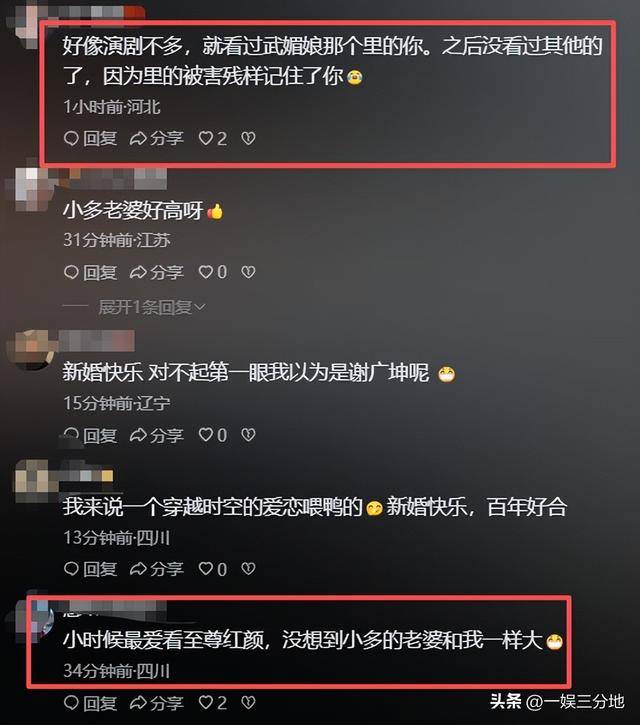
Task: Share the 小多老婆好高呀 comment
Action: [157, 272]
